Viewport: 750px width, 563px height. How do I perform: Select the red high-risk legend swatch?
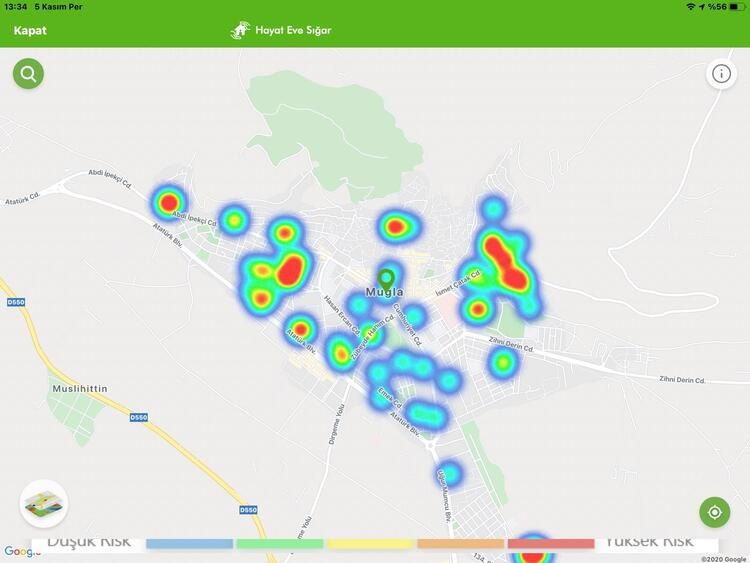pos(551,543)
